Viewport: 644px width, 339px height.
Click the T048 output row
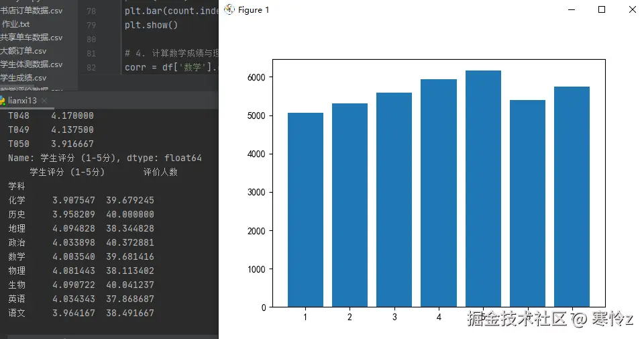coord(51,116)
